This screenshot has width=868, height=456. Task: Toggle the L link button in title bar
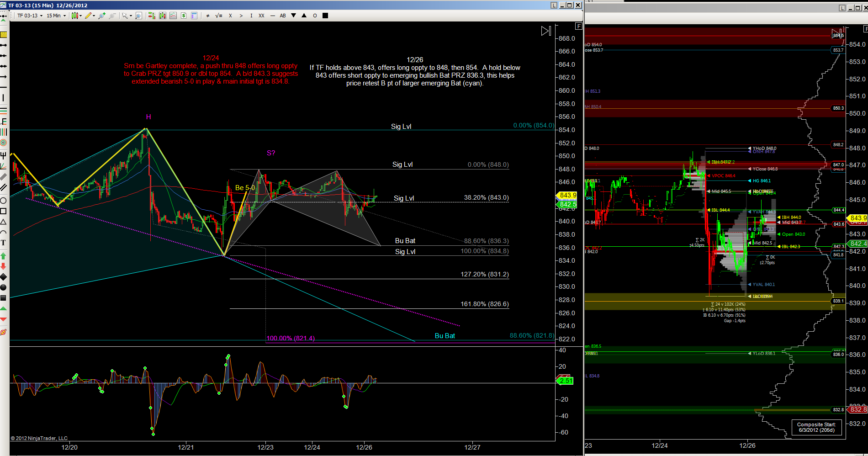(554, 5)
